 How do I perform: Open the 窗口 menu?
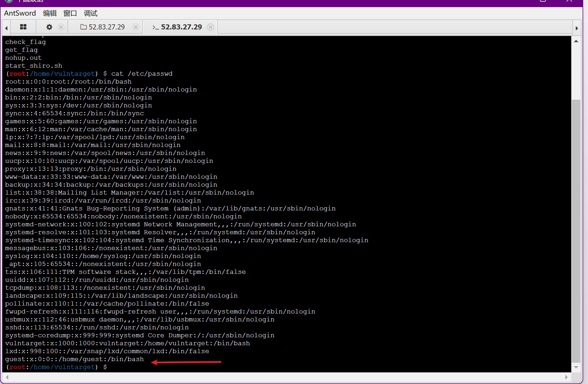[70, 13]
